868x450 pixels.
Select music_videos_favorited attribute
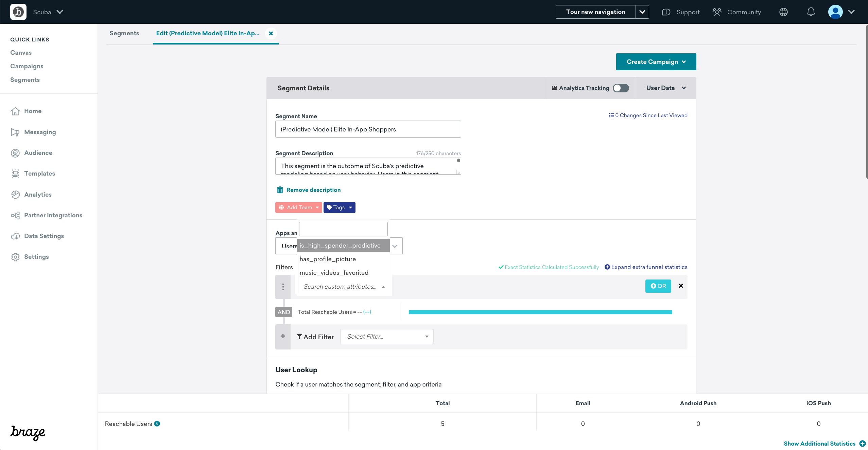point(343,273)
